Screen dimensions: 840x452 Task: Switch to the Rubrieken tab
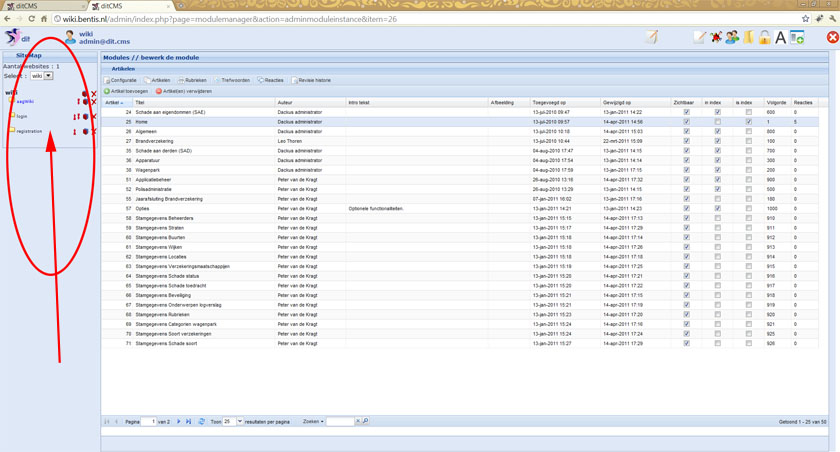tap(193, 80)
